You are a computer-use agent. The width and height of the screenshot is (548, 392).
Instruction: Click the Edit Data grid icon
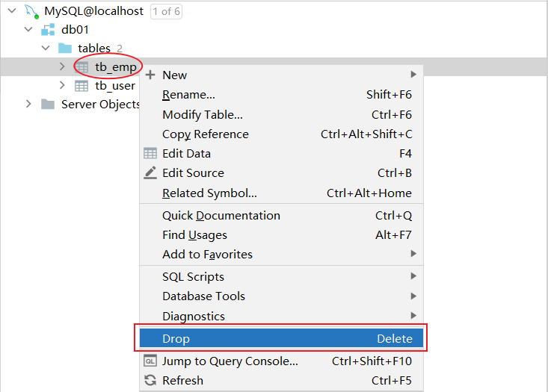150,154
